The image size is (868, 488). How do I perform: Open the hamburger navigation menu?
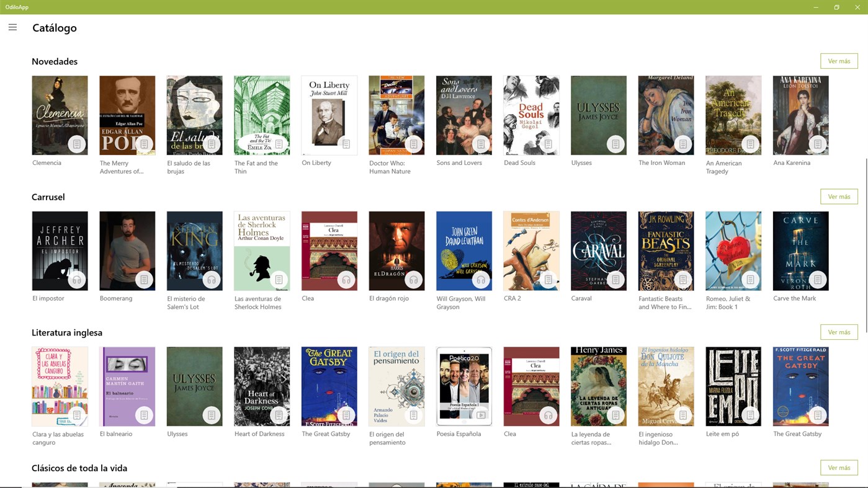tap(12, 27)
